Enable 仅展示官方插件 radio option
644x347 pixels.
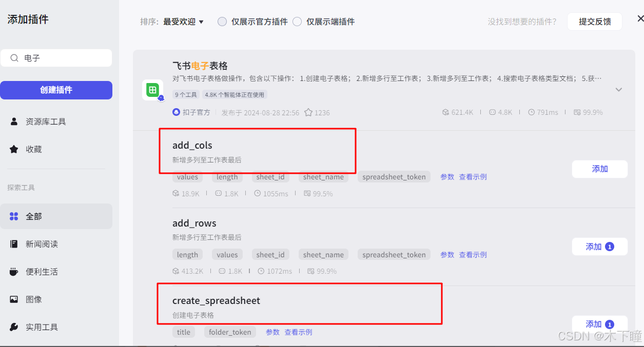pos(222,22)
